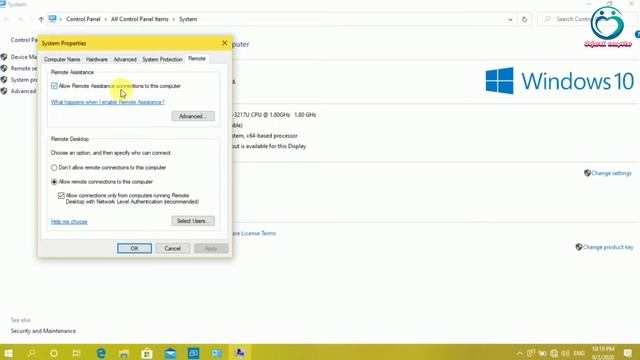This screenshot has height=360, width=640.
Task: Click the Advanced... button in Remote Assistance
Action: coord(193,116)
